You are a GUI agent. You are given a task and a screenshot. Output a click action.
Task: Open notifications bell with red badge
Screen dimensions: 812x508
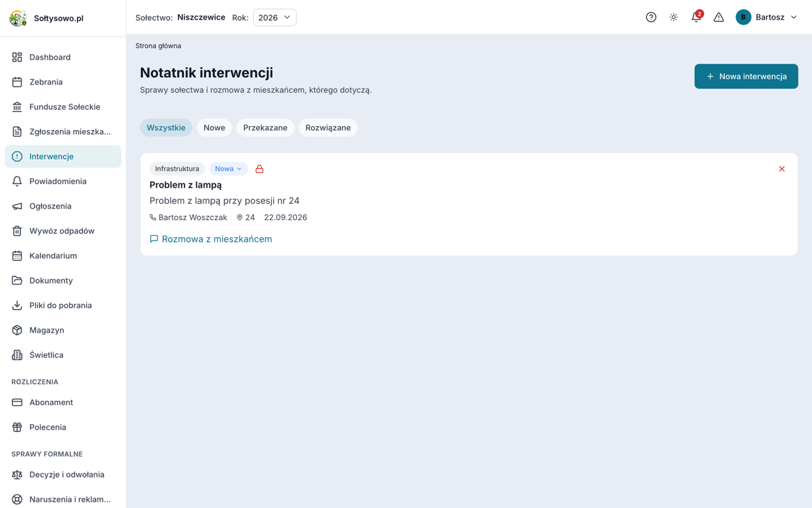coord(696,17)
